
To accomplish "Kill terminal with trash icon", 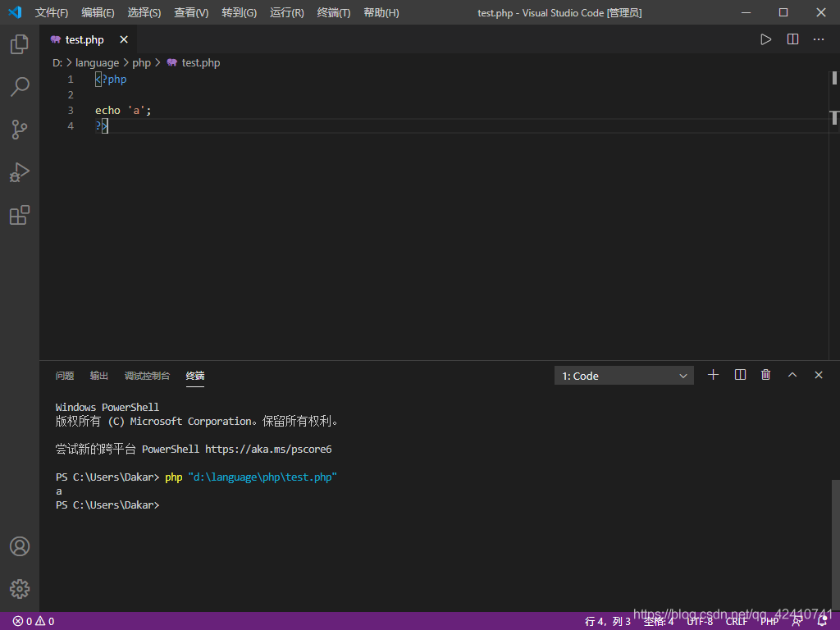I will [766, 375].
